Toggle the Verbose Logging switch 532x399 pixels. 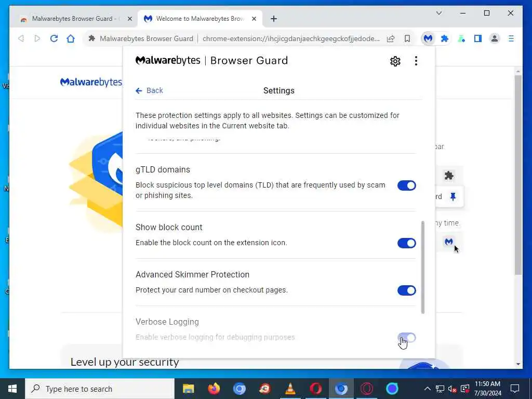tap(406, 338)
